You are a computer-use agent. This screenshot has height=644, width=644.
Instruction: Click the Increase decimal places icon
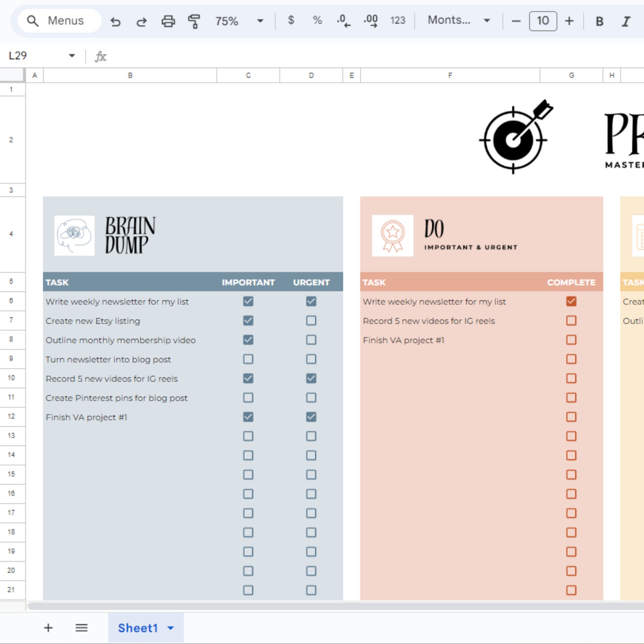pos(371,21)
